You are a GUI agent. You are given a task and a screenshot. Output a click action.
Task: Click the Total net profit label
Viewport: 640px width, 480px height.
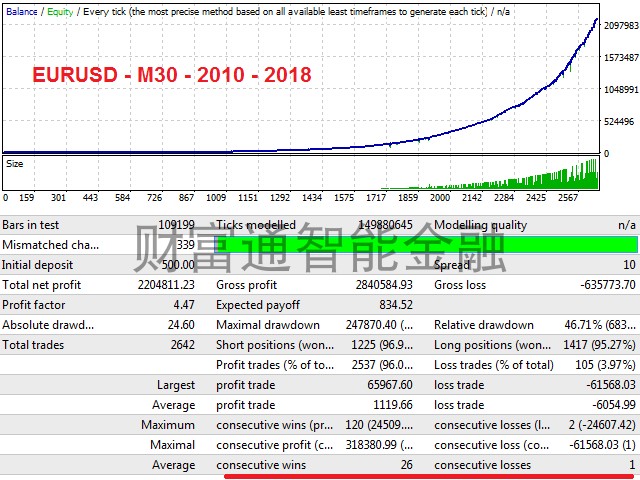pos(42,285)
